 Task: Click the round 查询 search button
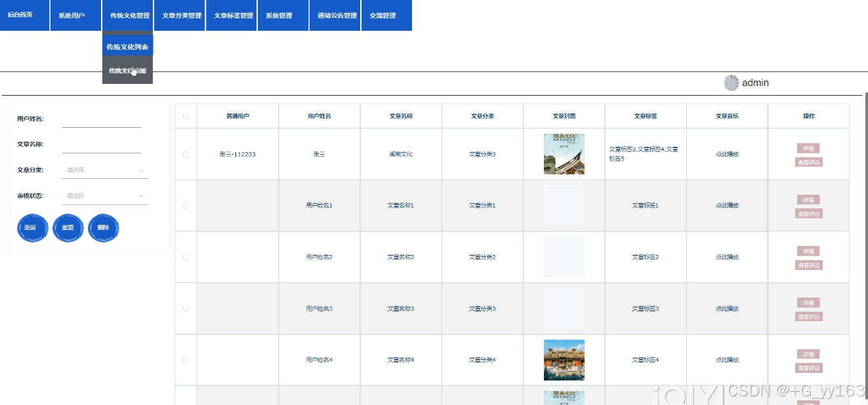(x=32, y=228)
